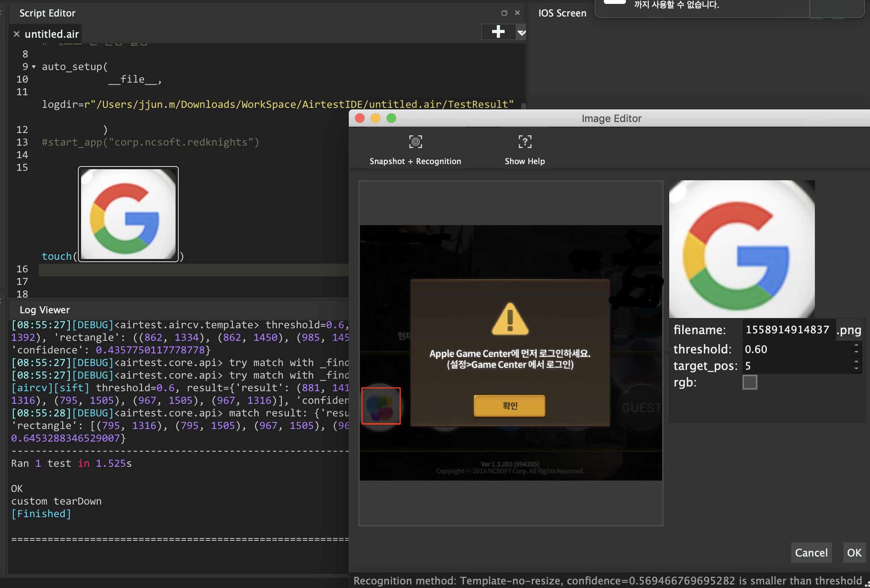Select the untitled.air tab
This screenshot has width=870, height=588.
(52, 34)
